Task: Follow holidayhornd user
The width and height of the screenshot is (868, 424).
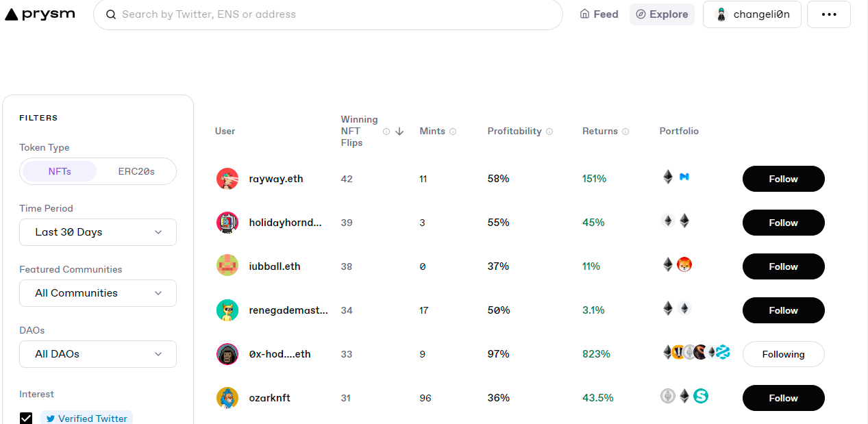Action: pyautogui.click(x=784, y=223)
